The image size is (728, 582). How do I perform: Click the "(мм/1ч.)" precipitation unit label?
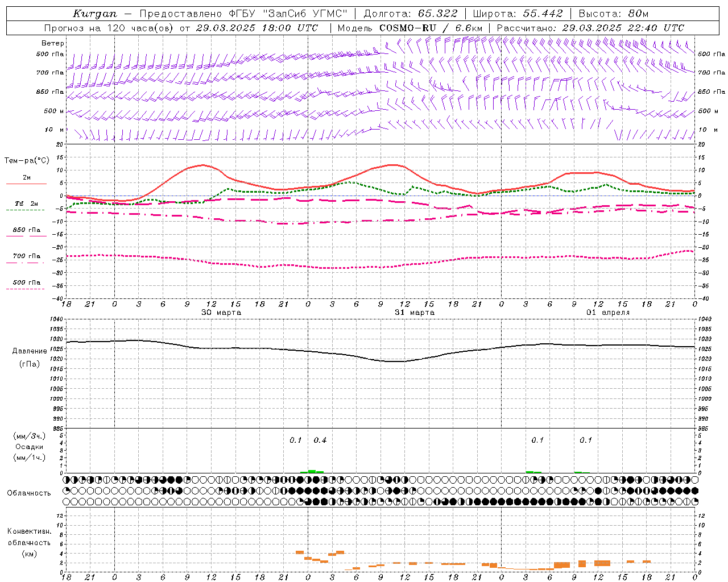[x=30, y=457]
